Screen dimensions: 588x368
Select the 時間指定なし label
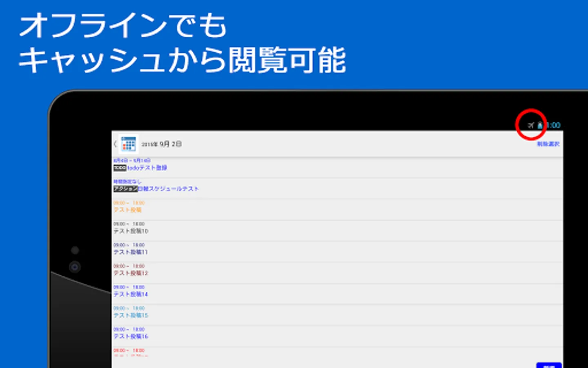point(127,181)
